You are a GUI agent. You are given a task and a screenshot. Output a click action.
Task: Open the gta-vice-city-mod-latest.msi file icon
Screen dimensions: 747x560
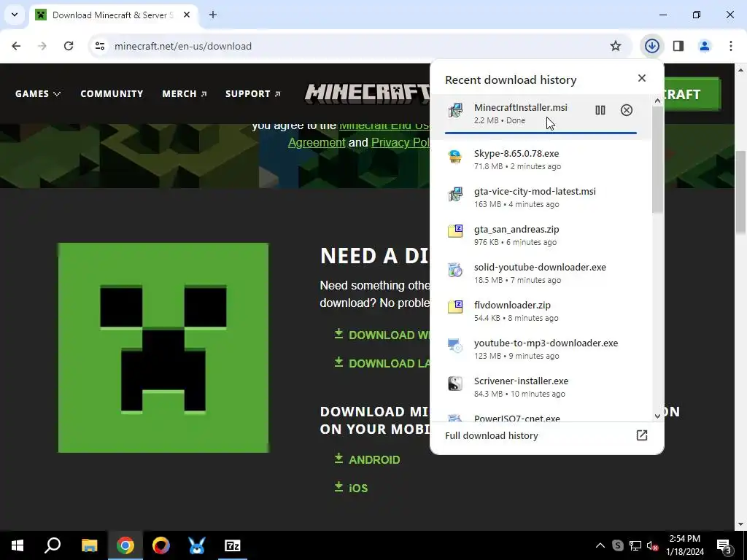(455, 194)
